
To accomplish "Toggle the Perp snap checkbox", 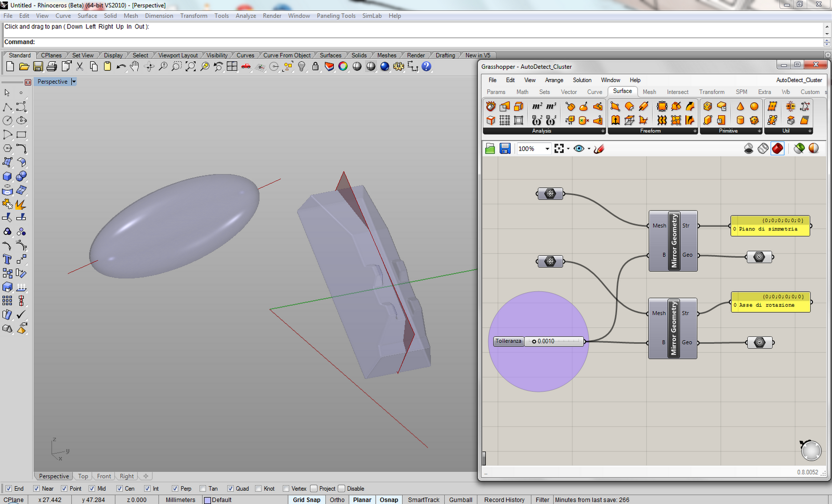I will 175,488.
